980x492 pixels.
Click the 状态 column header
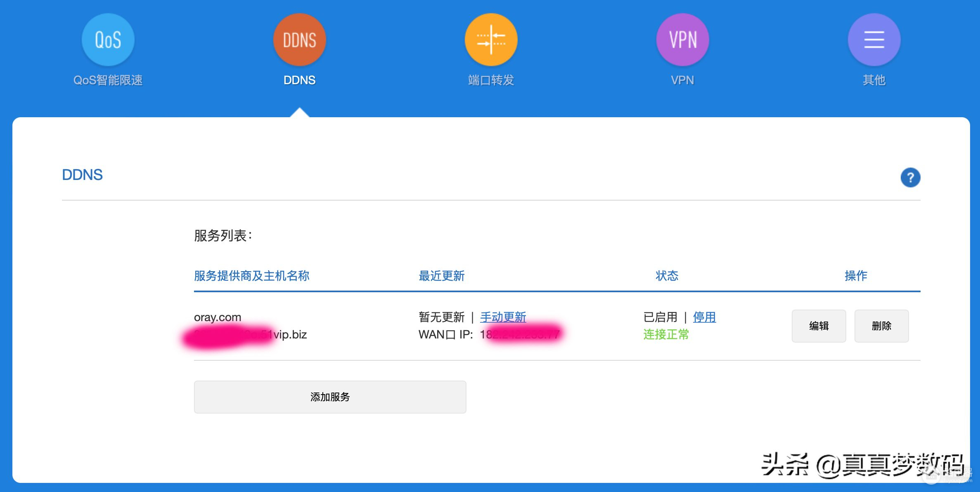(x=667, y=276)
